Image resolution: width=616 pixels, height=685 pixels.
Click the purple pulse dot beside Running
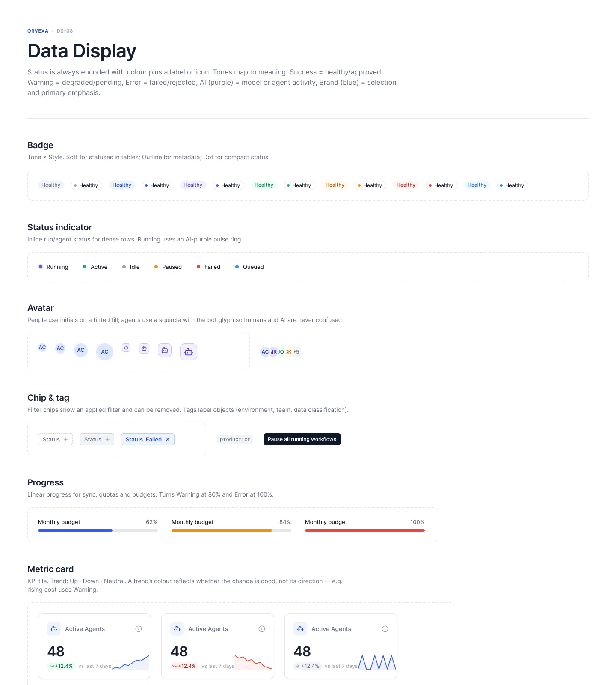[41, 267]
